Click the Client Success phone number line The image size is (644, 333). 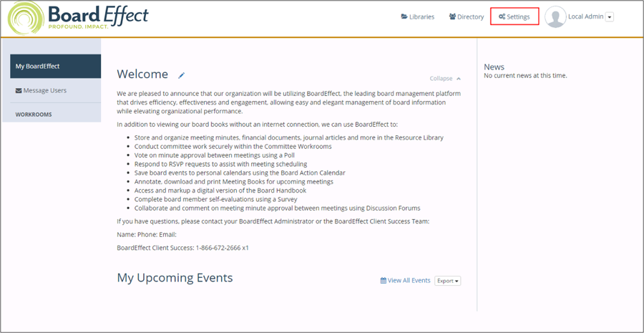coord(182,248)
